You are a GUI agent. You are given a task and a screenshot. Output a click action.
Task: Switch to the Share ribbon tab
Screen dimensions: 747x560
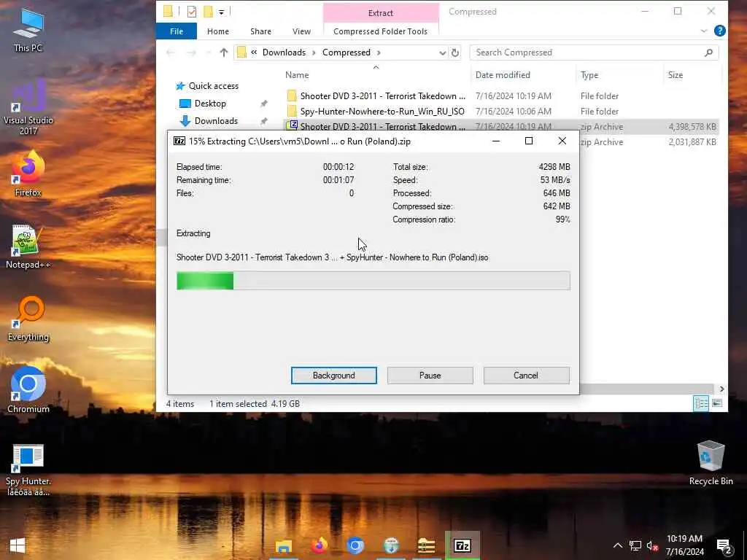[260, 31]
